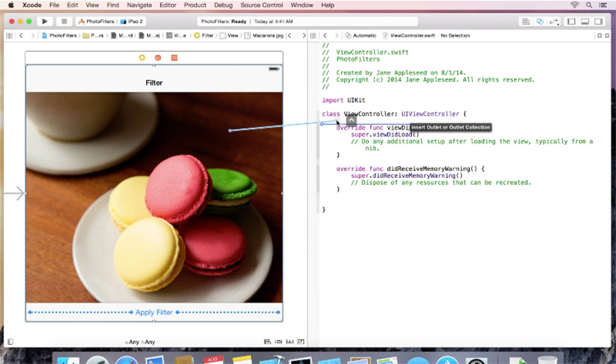
Task: Jump to previous issue arrow in storyboard bar
Action: click(290, 36)
